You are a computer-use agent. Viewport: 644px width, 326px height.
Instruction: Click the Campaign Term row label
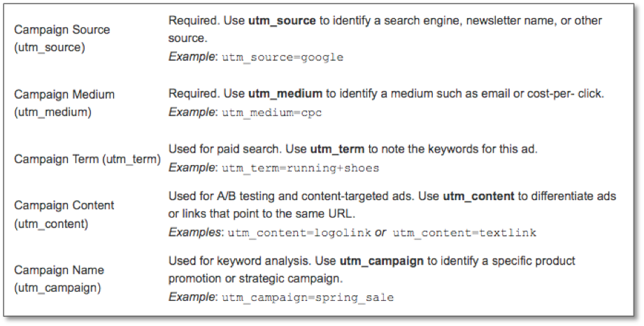[x=87, y=159]
